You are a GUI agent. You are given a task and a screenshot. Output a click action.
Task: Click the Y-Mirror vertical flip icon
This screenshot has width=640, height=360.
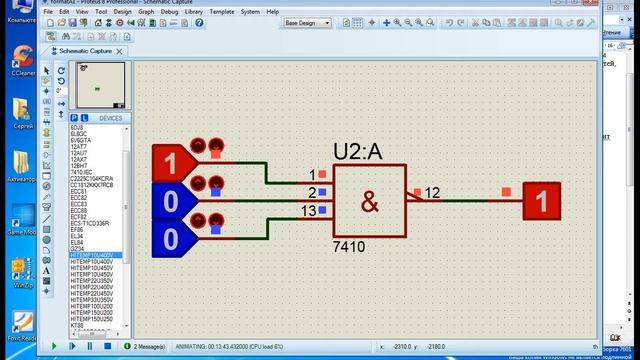61,114
